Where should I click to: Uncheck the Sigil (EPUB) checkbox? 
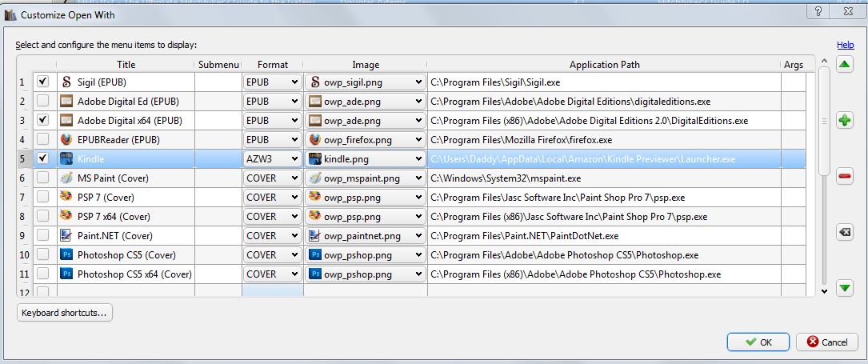click(x=43, y=82)
